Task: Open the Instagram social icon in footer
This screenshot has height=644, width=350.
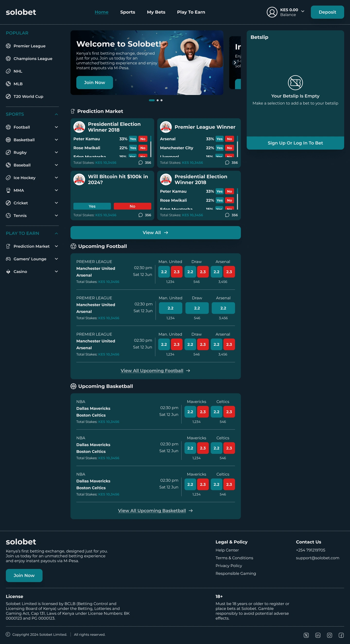Action: click(330, 635)
